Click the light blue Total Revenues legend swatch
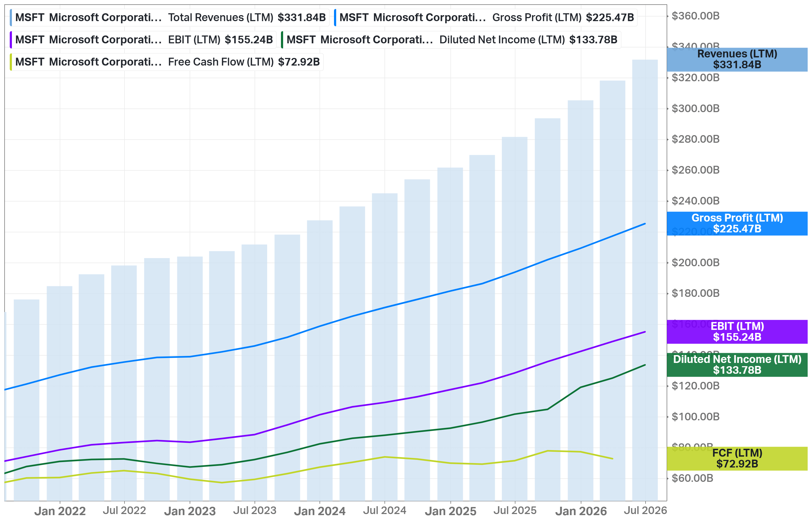The width and height of the screenshot is (812, 520). tap(11, 18)
